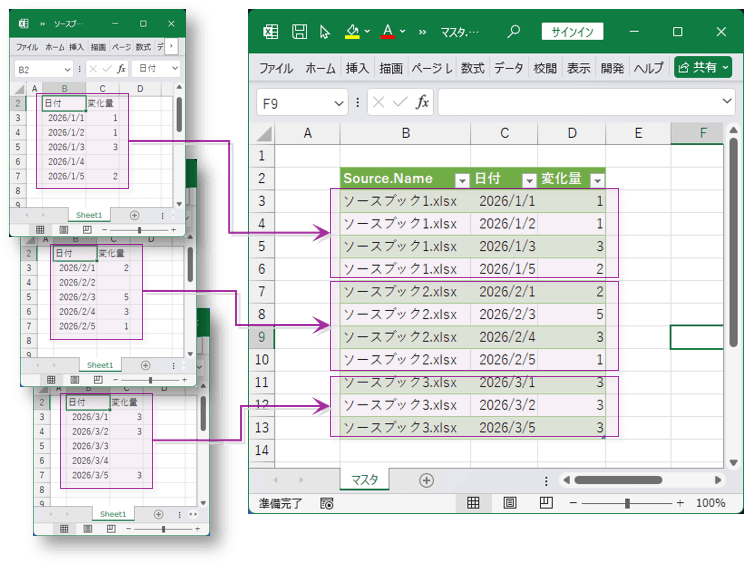Click the Save icon in the master workbook
Image resolution: width=744 pixels, height=565 pixels.
(299, 32)
